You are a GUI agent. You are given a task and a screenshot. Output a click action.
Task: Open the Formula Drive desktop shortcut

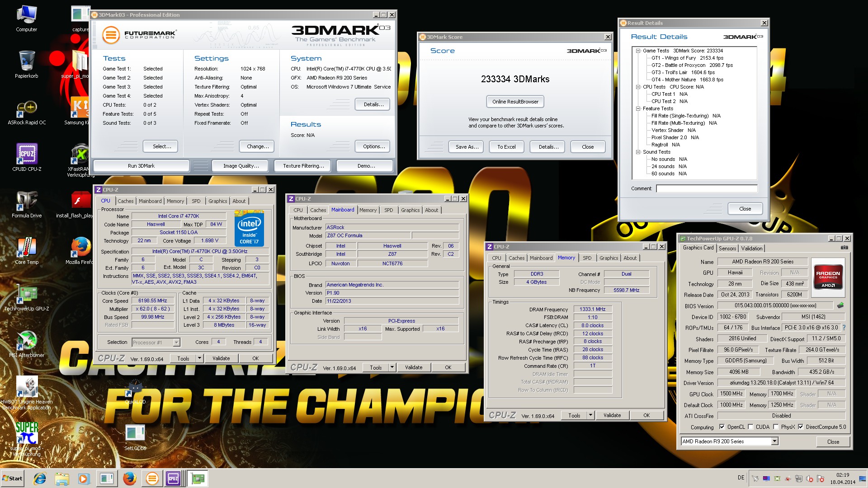click(x=27, y=204)
